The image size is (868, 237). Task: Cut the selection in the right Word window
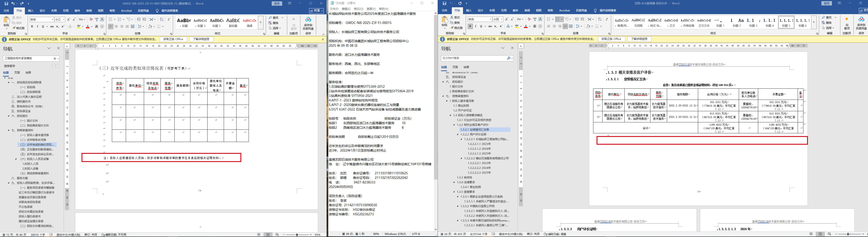pos(455,18)
